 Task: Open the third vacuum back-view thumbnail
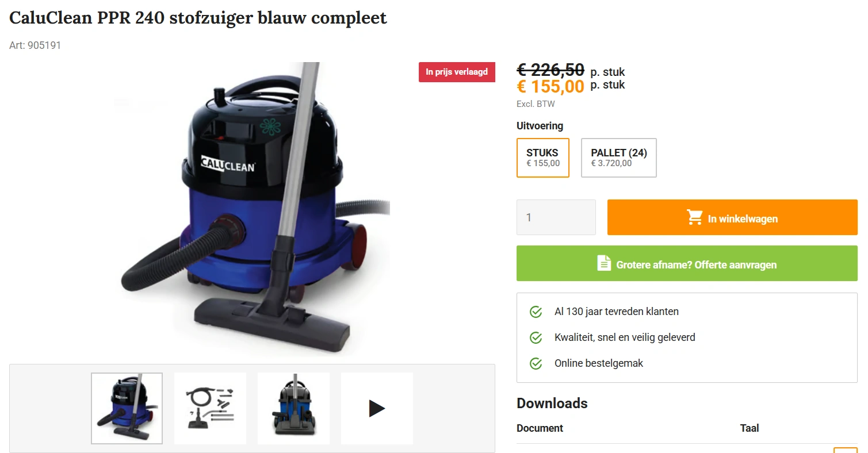point(293,408)
